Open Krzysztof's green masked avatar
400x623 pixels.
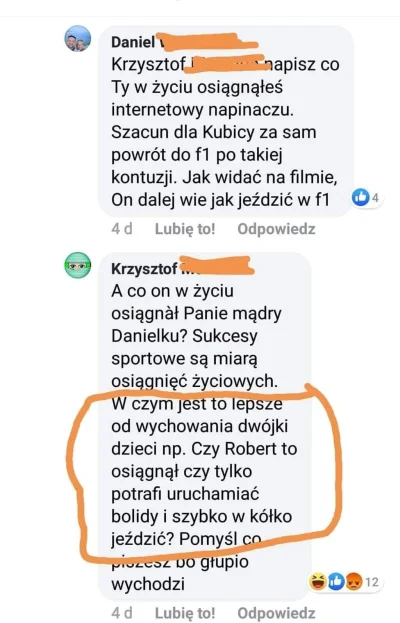click(78, 265)
